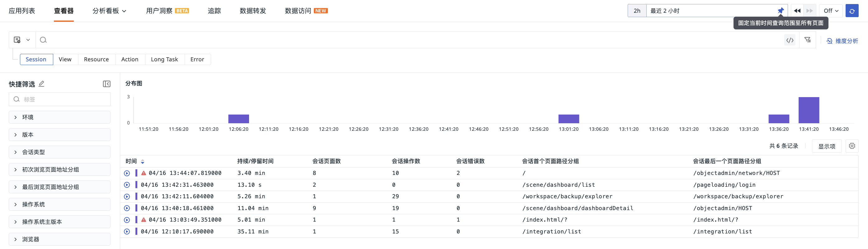Toggle the code query mode icon
Image resolution: width=868 pixels, height=249 pixels.
(790, 40)
